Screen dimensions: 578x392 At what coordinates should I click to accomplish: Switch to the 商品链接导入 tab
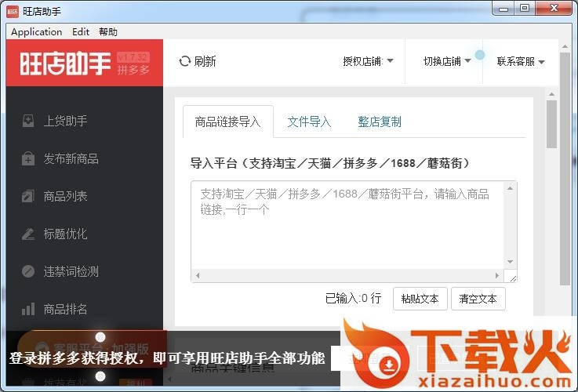tap(227, 122)
